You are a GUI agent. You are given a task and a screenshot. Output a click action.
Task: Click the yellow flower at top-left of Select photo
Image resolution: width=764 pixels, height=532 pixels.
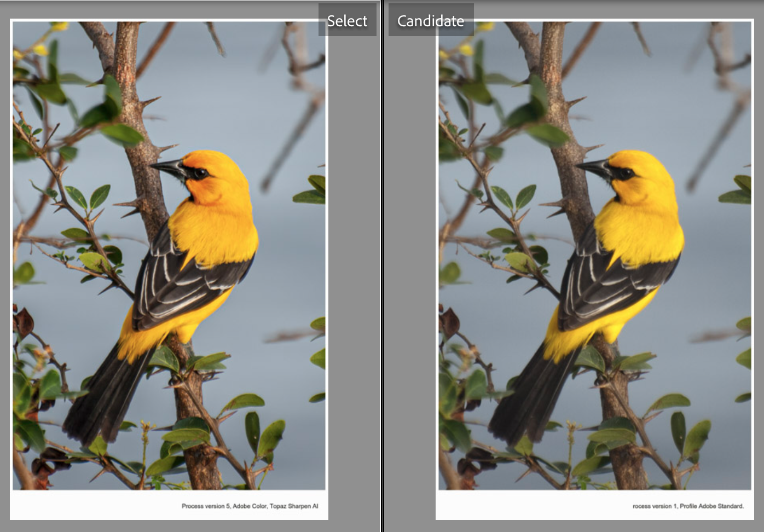(40, 50)
